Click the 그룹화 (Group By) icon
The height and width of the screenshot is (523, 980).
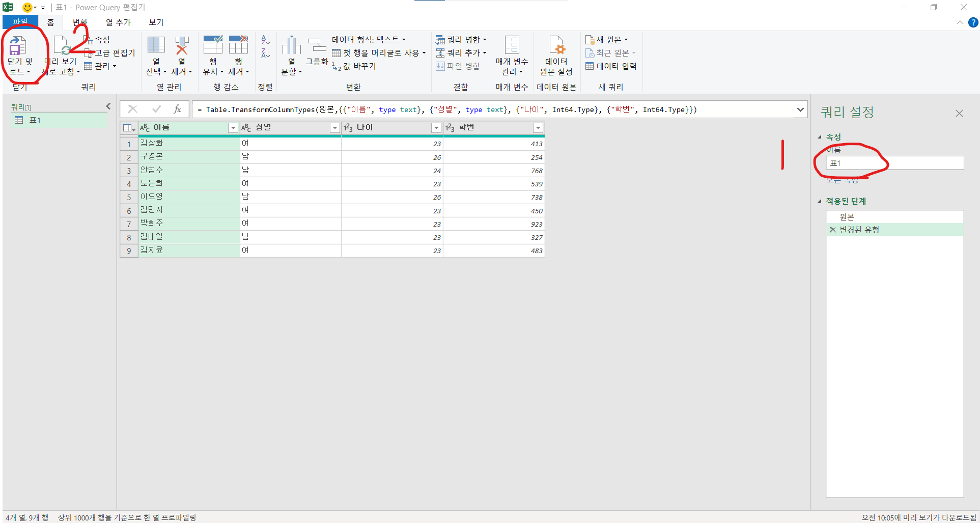[317, 45]
